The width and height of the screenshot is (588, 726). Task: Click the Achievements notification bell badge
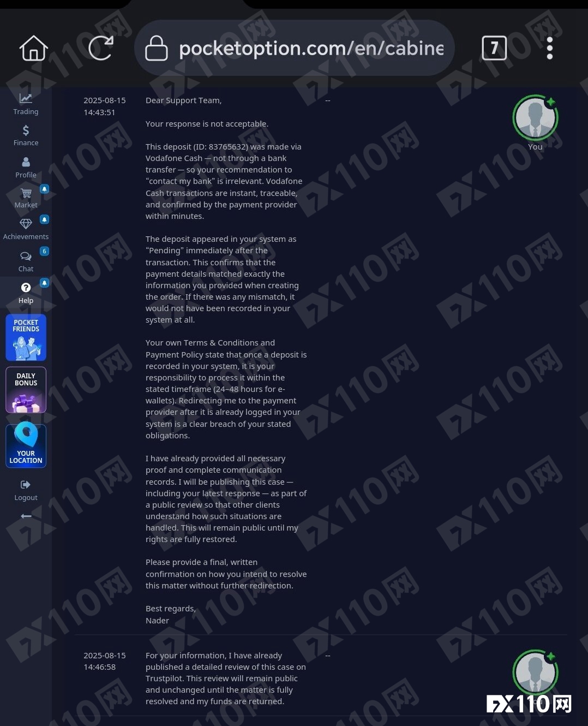[x=45, y=219]
